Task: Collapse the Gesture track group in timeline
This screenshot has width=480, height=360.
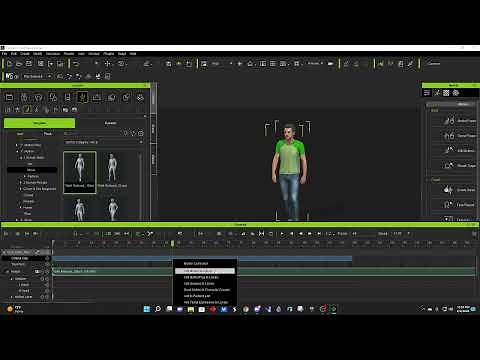Action: point(12,279)
